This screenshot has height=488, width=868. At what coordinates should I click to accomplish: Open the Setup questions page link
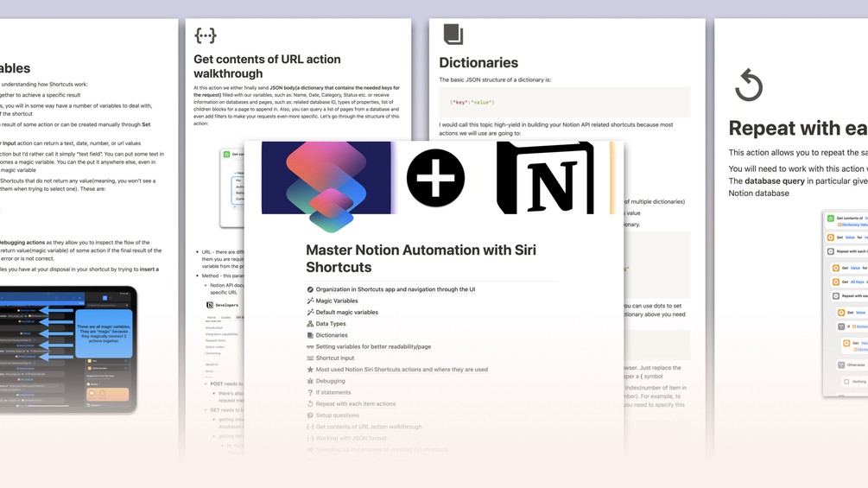point(337,415)
